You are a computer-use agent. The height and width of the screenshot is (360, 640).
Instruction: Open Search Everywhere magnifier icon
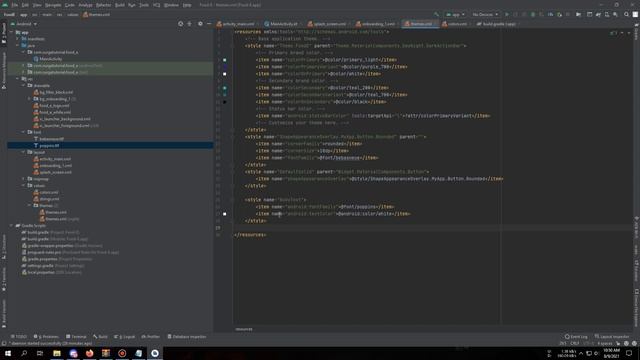point(626,14)
